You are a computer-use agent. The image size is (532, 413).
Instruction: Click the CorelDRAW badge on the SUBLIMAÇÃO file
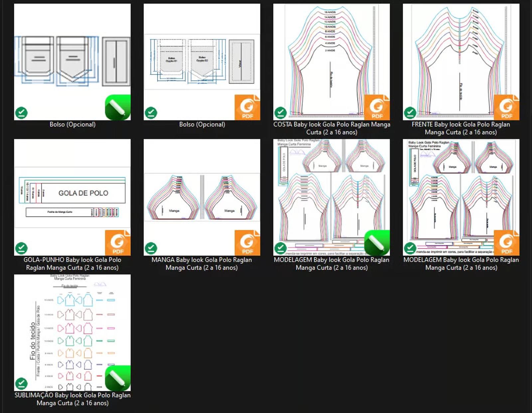(118, 378)
